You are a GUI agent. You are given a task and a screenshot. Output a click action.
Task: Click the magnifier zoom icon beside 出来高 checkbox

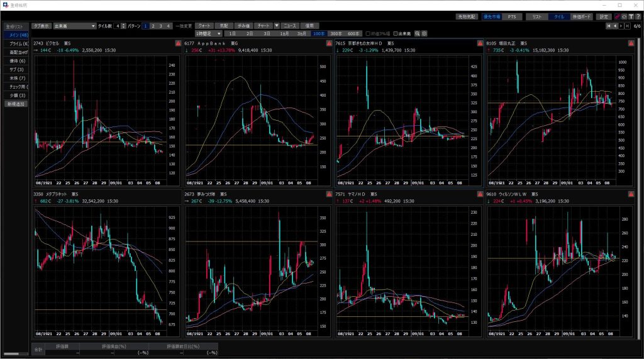click(417, 33)
